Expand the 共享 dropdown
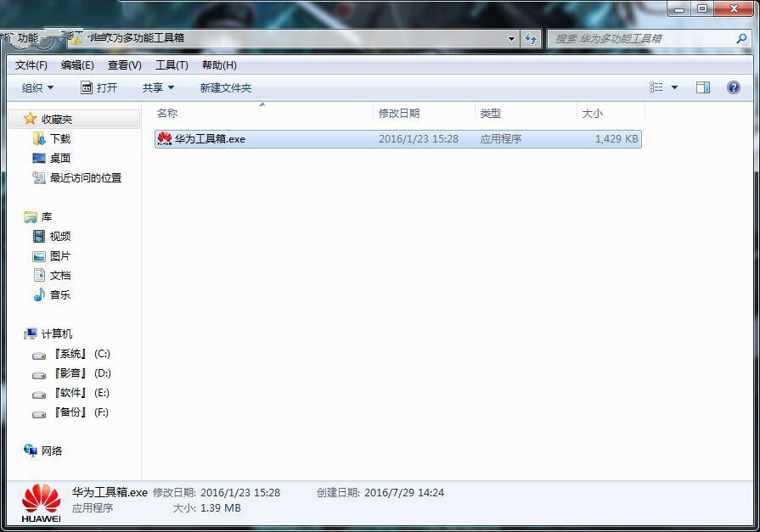This screenshot has width=760, height=532. coord(158,87)
